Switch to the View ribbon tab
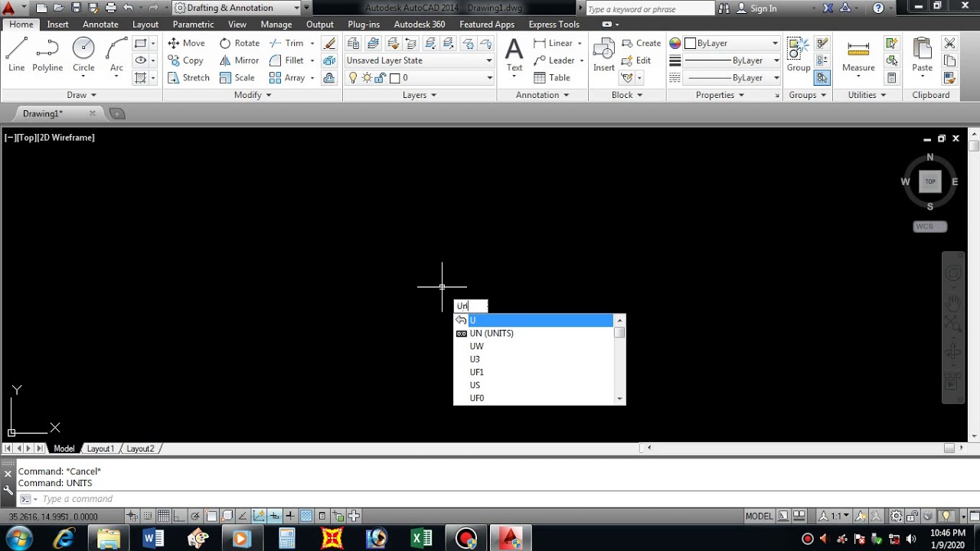 pyautogui.click(x=237, y=24)
